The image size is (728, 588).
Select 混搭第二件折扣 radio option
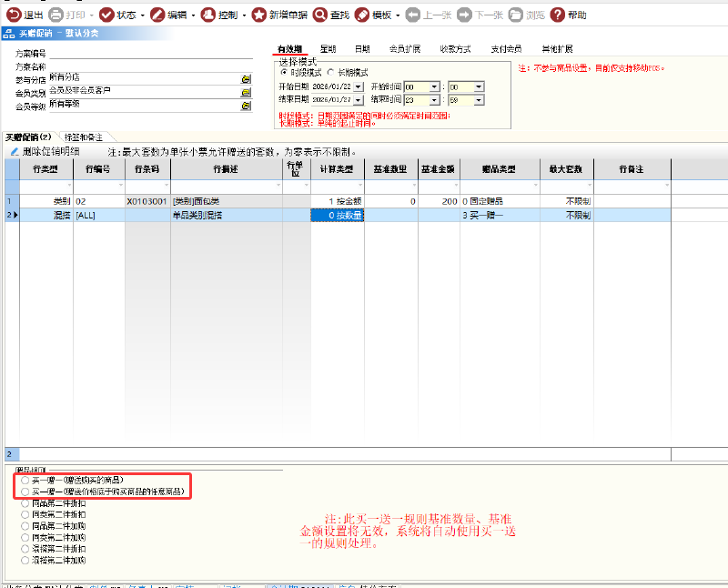coord(25,549)
